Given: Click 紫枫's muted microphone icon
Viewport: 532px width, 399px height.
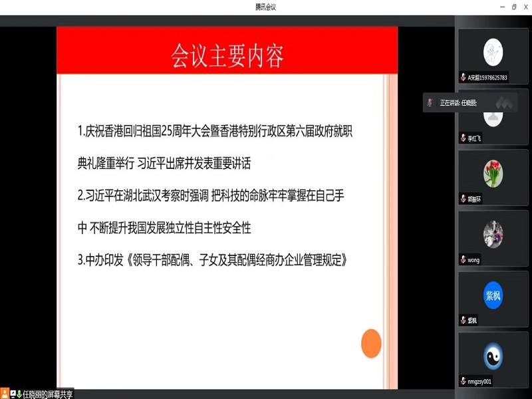Looking at the screenshot, I should click(463, 321).
